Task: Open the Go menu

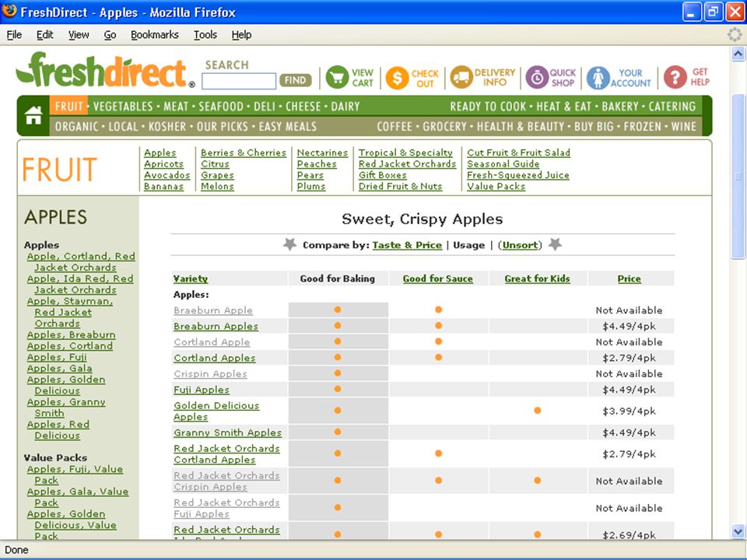Action: point(110,35)
